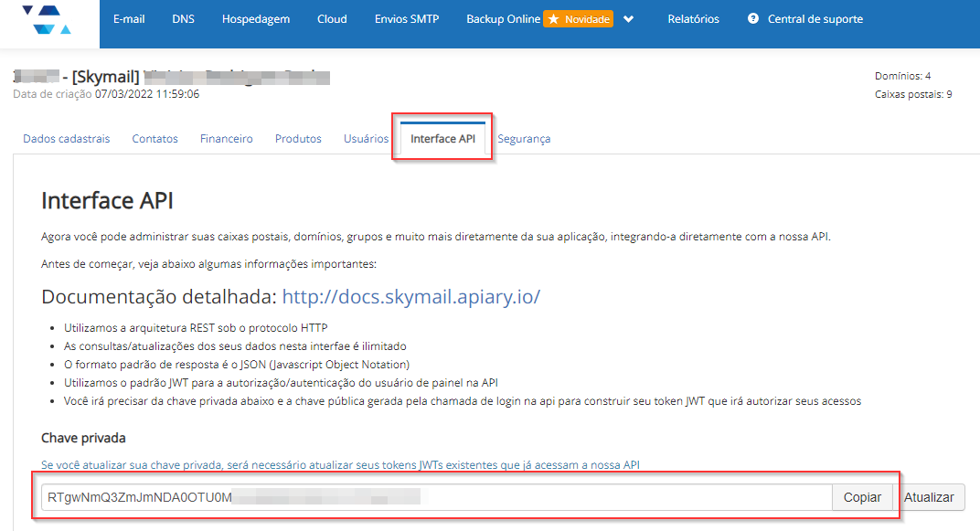Select Cloud in the top bar
The height and width of the screenshot is (531, 980).
coord(332,19)
